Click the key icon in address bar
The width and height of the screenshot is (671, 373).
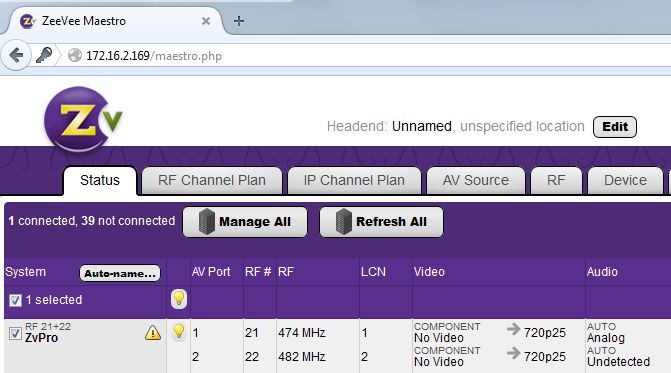pos(44,55)
